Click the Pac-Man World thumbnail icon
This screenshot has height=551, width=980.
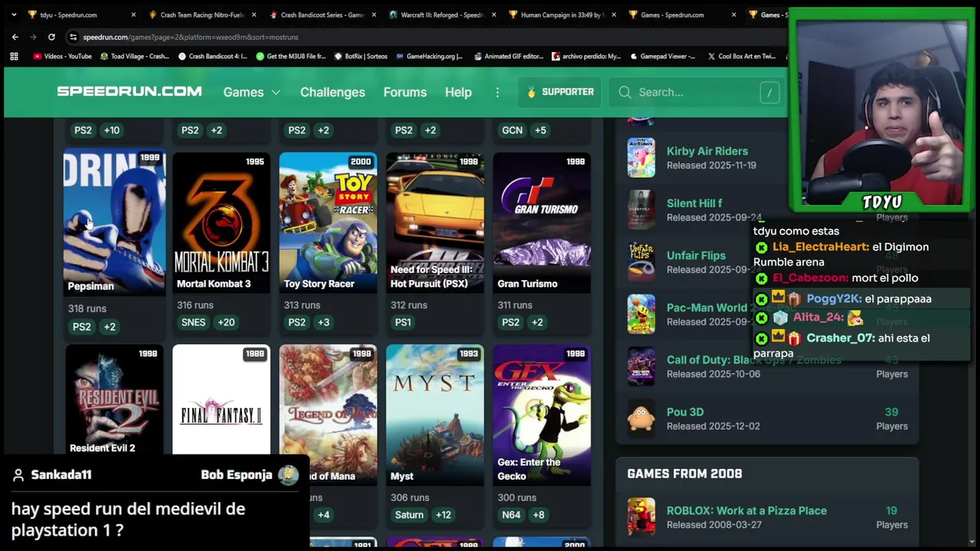point(641,314)
